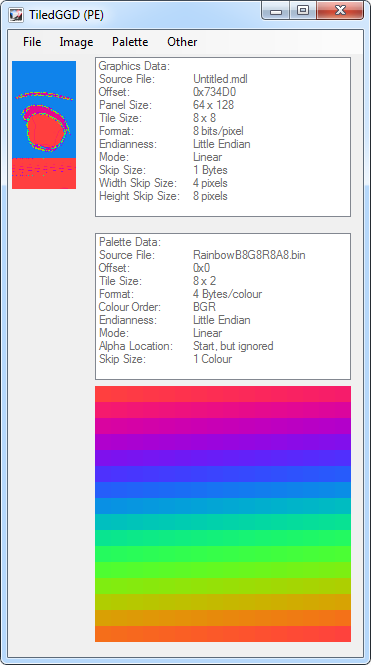371x665 pixels.
Task: Open the Palette menu
Action: pyautogui.click(x=130, y=42)
